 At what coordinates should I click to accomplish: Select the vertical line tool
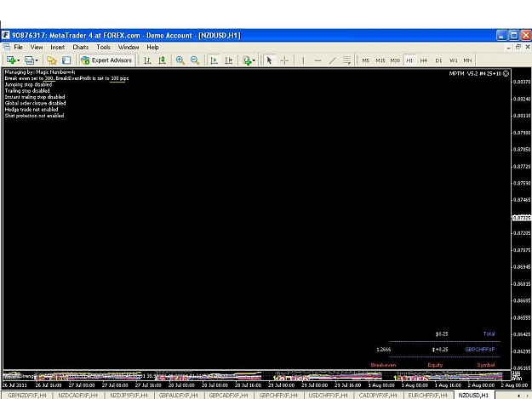[303, 60]
